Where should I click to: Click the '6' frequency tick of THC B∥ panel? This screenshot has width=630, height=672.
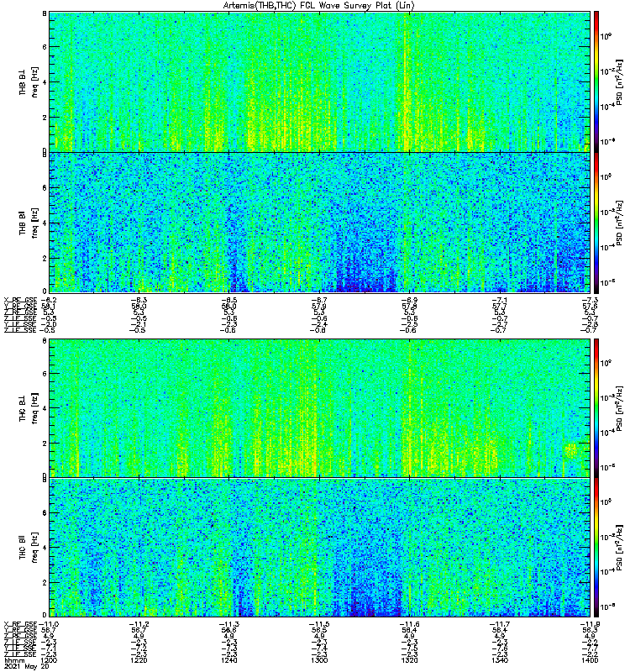coord(45,512)
